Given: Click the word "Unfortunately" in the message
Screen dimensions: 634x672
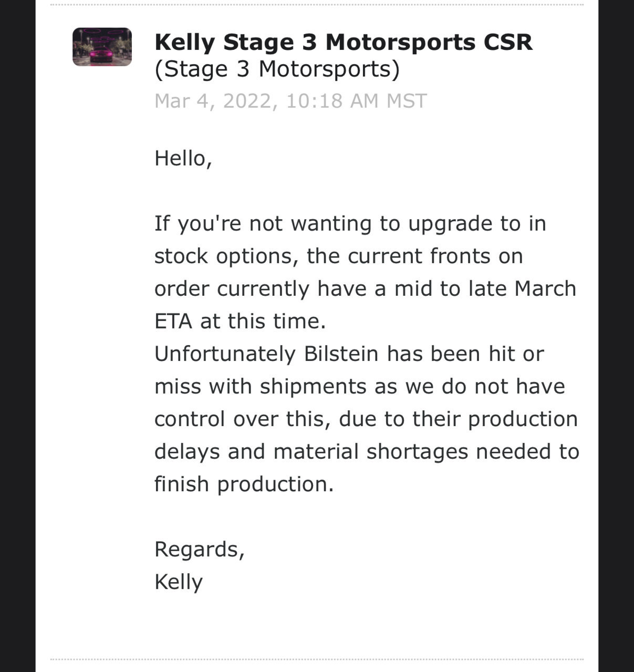Looking at the screenshot, I should coord(225,354).
